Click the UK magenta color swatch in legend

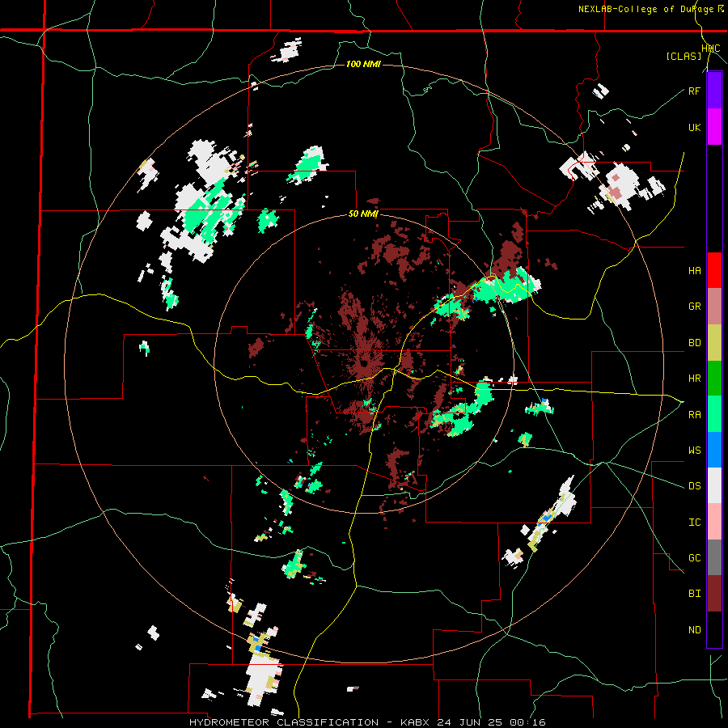[x=714, y=127]
